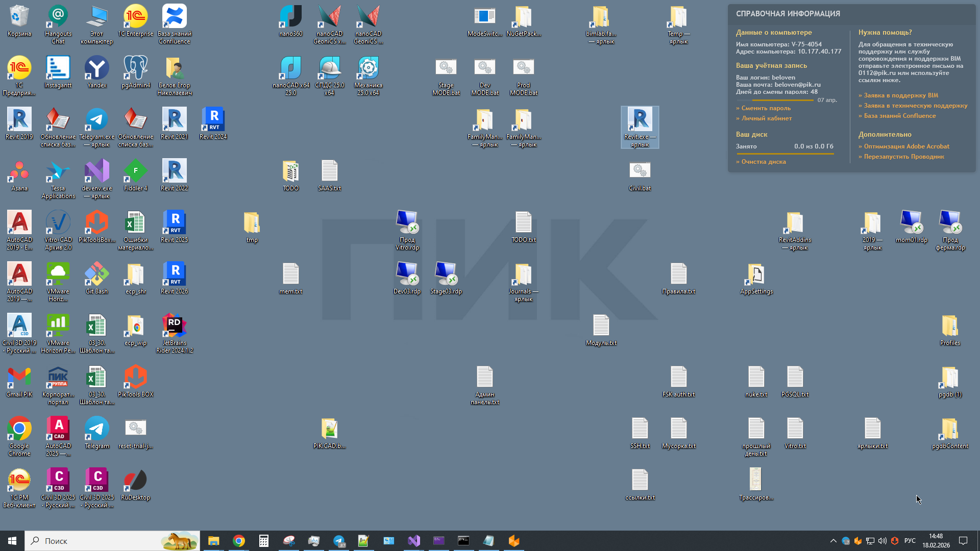
Task: Open the Windows Start menu button
Action: [x=12, y=541]
